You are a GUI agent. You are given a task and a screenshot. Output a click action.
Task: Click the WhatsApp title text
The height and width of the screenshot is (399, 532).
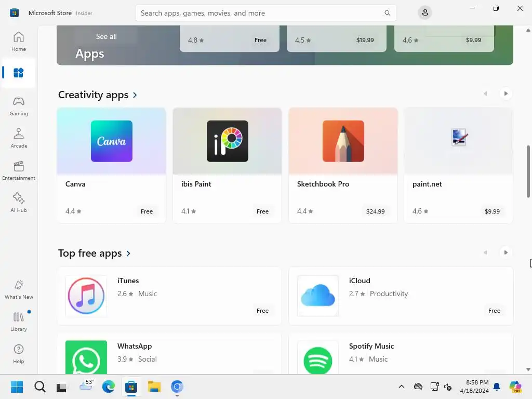(135, 346)
